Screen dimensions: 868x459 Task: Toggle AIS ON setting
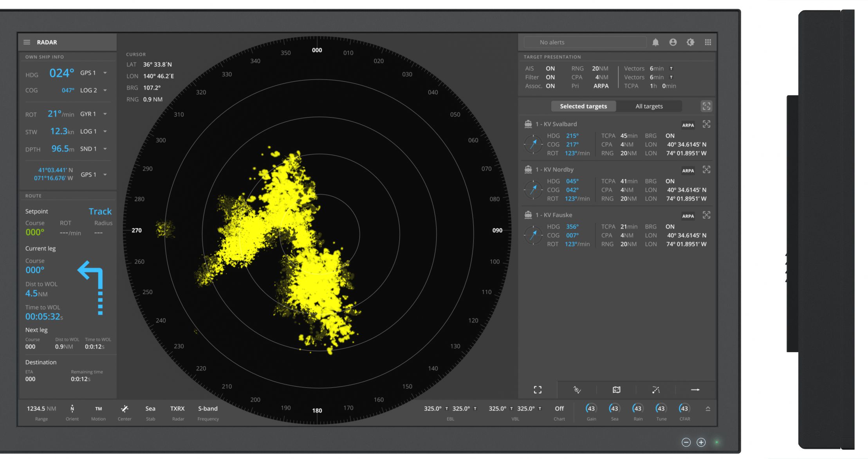550,68
